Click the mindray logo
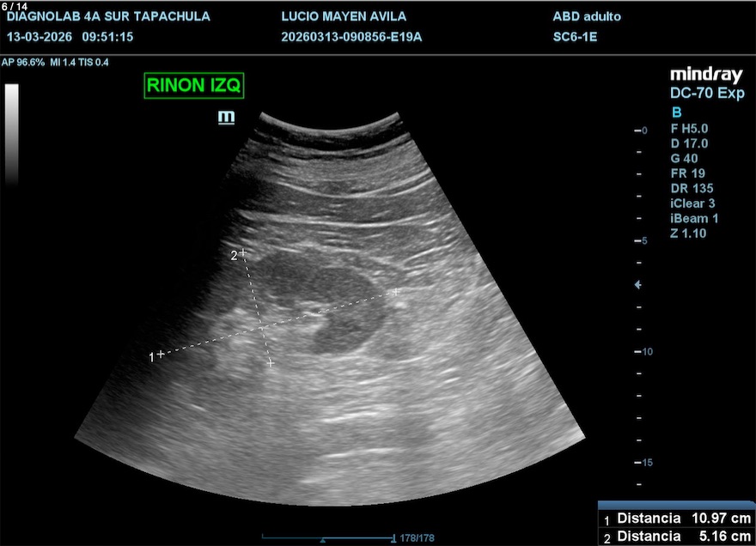The image size is (756, 546). (706, 75)
